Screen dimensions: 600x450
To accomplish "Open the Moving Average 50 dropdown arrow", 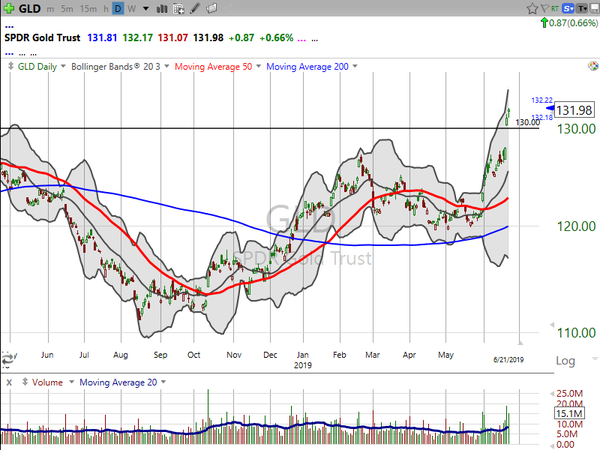I will pos(259,66).
